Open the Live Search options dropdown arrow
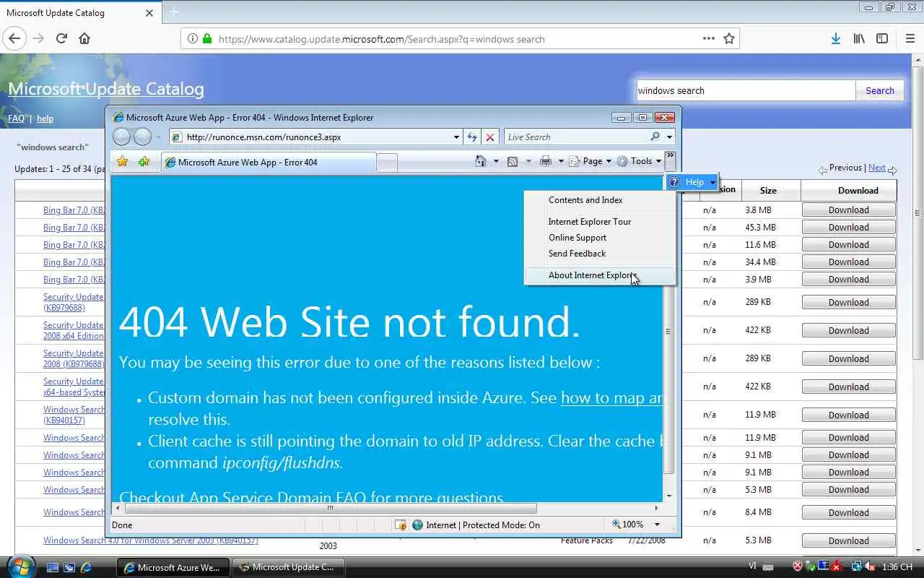The width and height of the screenshot is (924, 578). [x=669, y=137]
